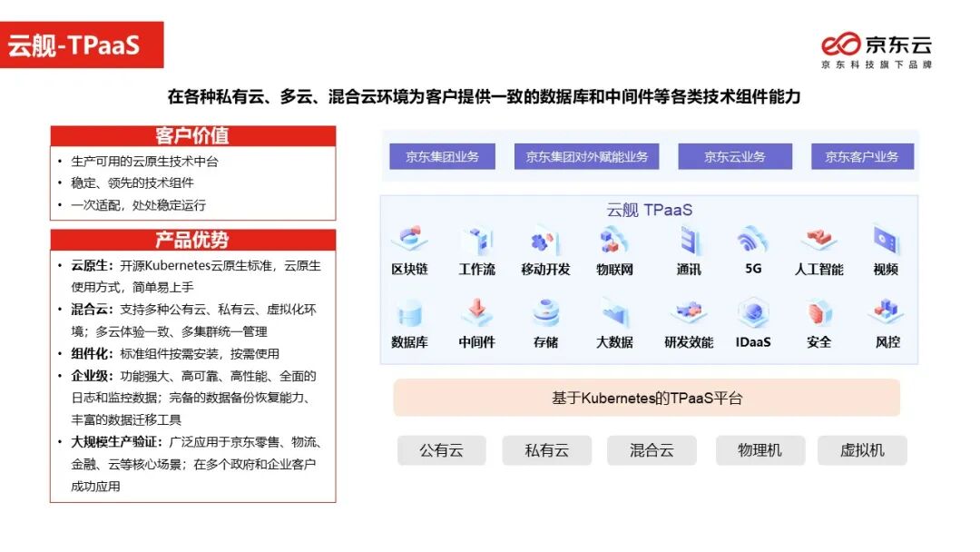Click the 中间件 middleware icon
Screen dimensions: 980x552
[x=477, y=312]
